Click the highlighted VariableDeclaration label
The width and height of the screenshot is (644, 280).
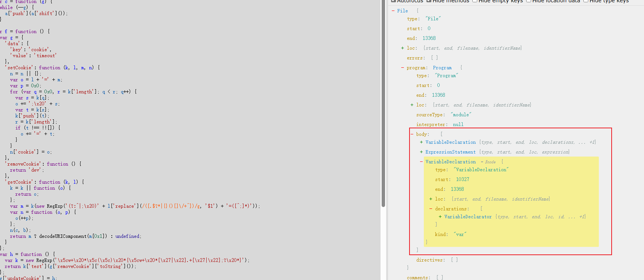(x=451, y=162)
